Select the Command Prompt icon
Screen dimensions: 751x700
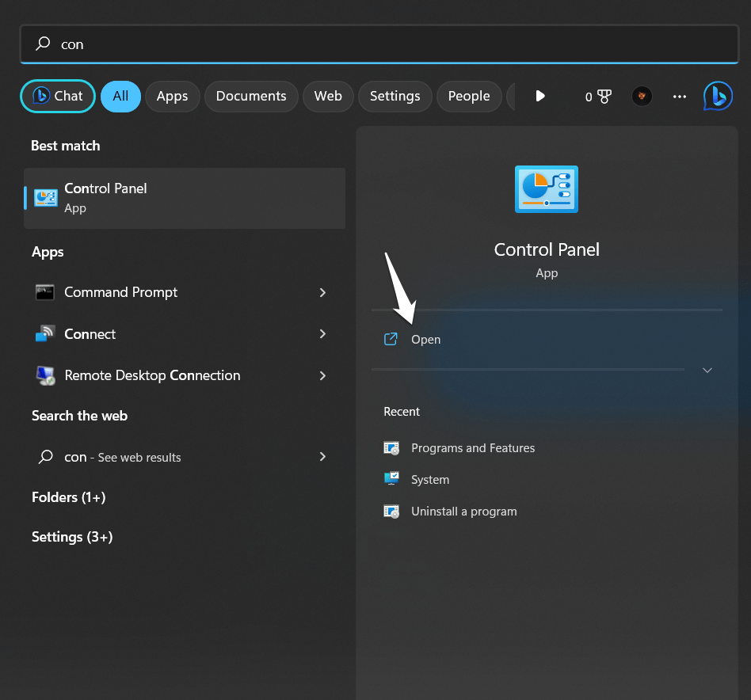point(45,293)
